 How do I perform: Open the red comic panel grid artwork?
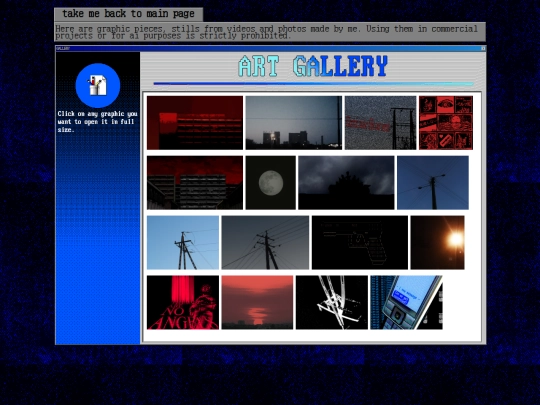446,123
